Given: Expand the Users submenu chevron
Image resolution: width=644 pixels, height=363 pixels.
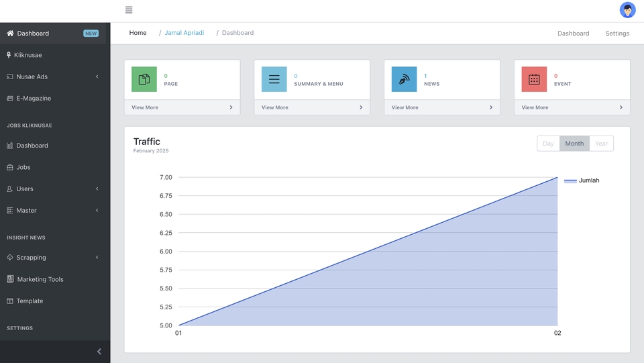Looking at the screenshot, I should point(97,189).
